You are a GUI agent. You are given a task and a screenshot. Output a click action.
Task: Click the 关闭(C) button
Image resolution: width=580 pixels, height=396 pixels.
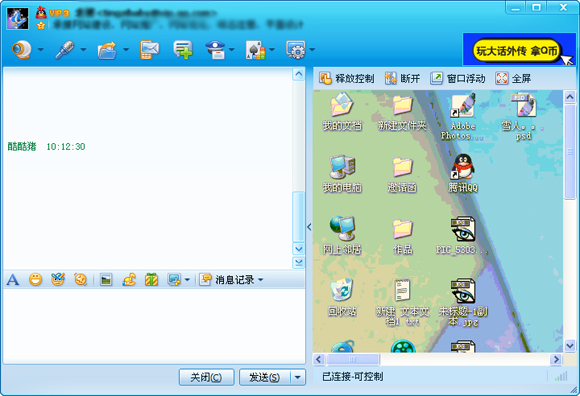tap(206, 378)
